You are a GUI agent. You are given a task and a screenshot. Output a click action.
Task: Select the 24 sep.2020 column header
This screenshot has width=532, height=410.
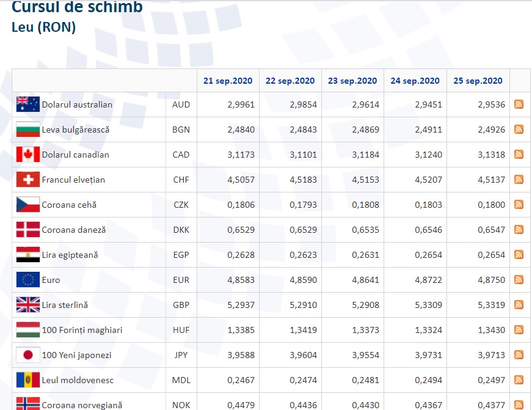point(415,81)
